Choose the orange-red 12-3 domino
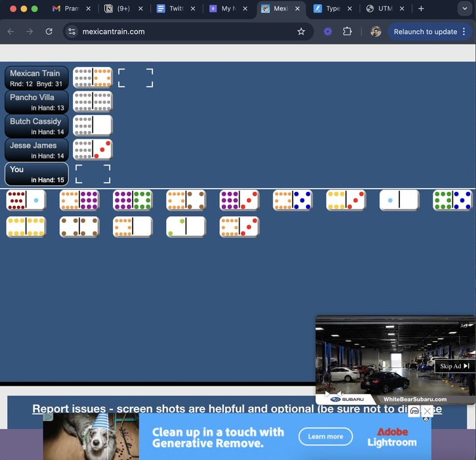Image resolution: width=476 pixels, height=460 pixels. 240,227
